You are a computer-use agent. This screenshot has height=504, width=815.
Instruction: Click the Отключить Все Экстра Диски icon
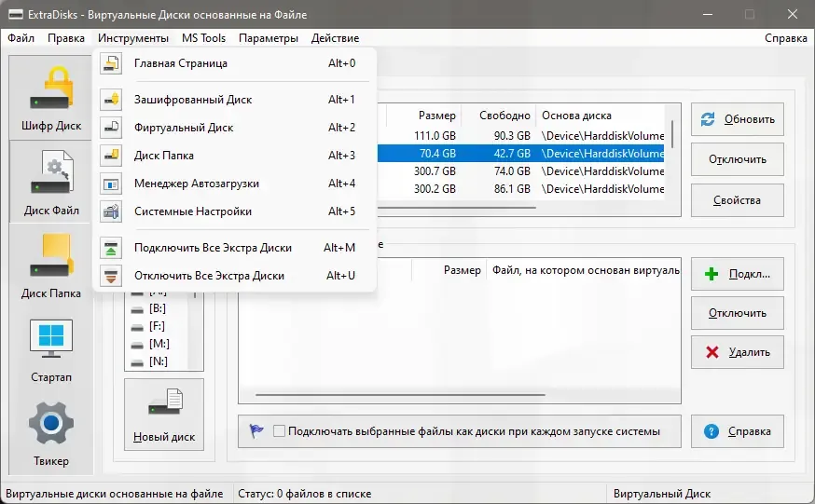(x=111, y=276)
